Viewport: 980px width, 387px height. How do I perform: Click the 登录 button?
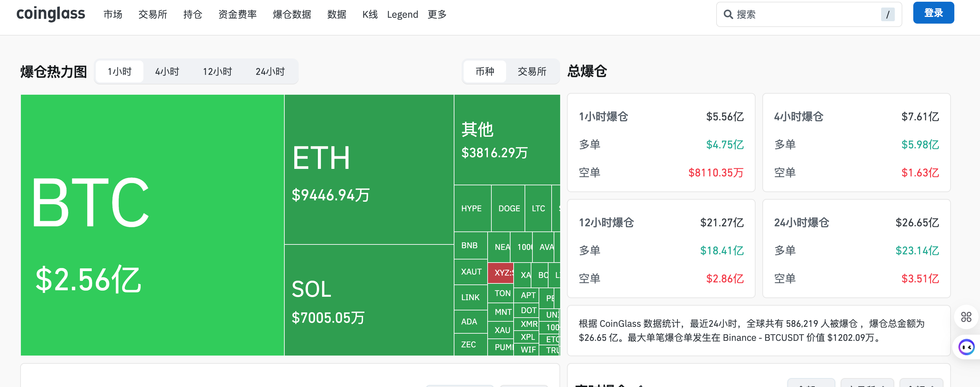pyautogui.click(x=933, y=13)
